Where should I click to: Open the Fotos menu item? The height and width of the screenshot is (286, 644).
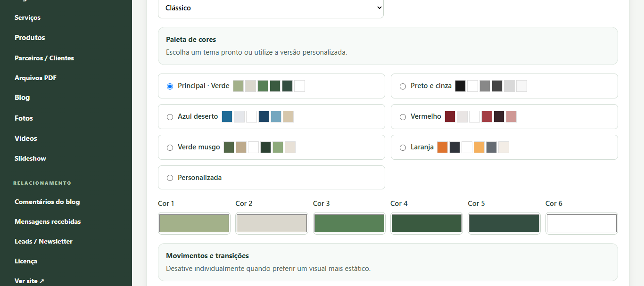(24, 118)
